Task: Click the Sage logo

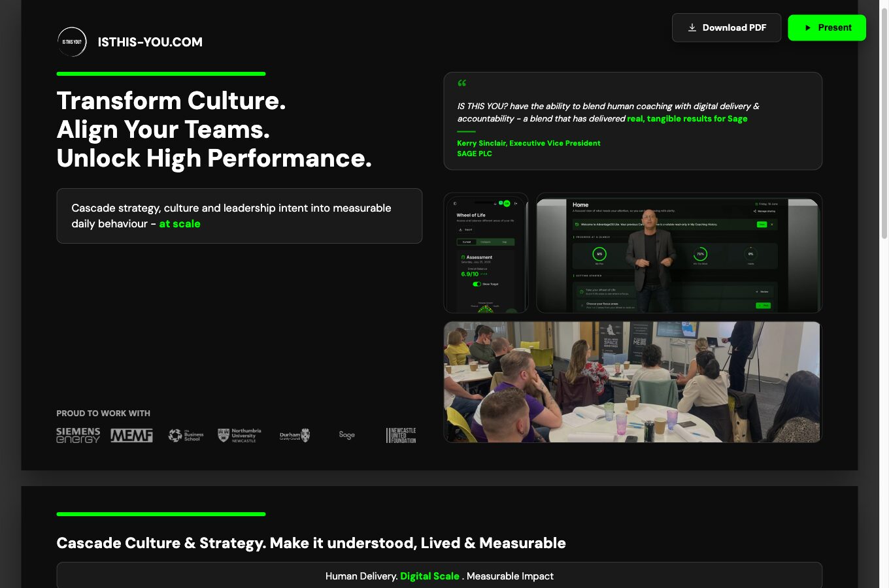Action: [x=347, y=435]
